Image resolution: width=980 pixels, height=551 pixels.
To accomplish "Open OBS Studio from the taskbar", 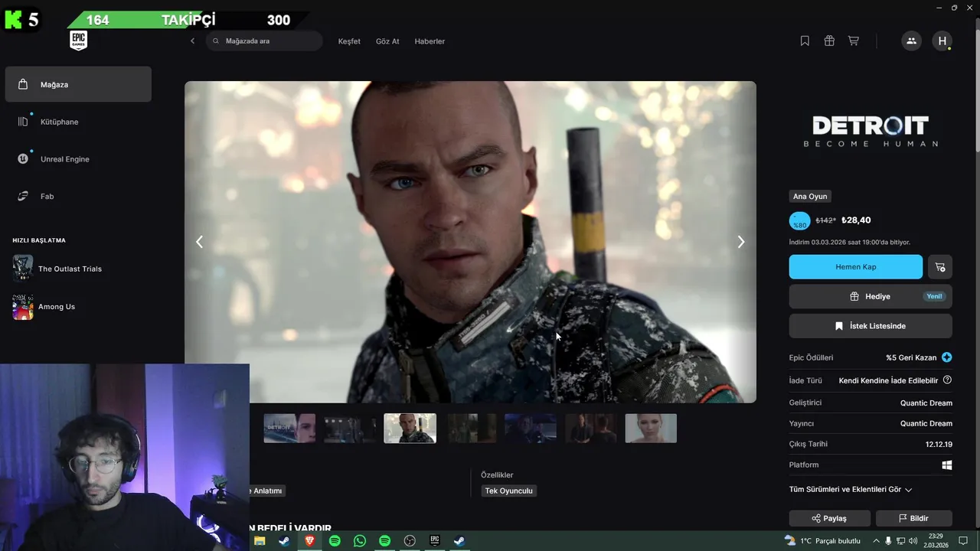I will coord(410,541).
